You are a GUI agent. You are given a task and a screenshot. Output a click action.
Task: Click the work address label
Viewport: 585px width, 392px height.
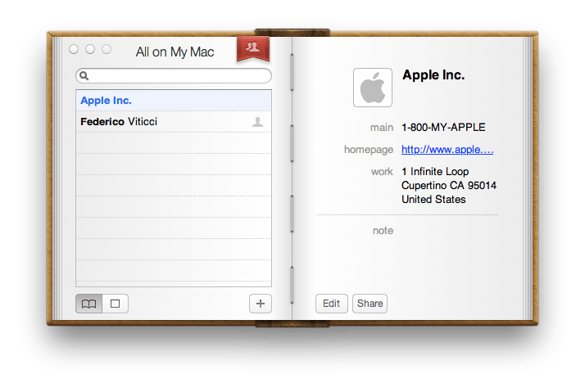[x=382, y=172]
